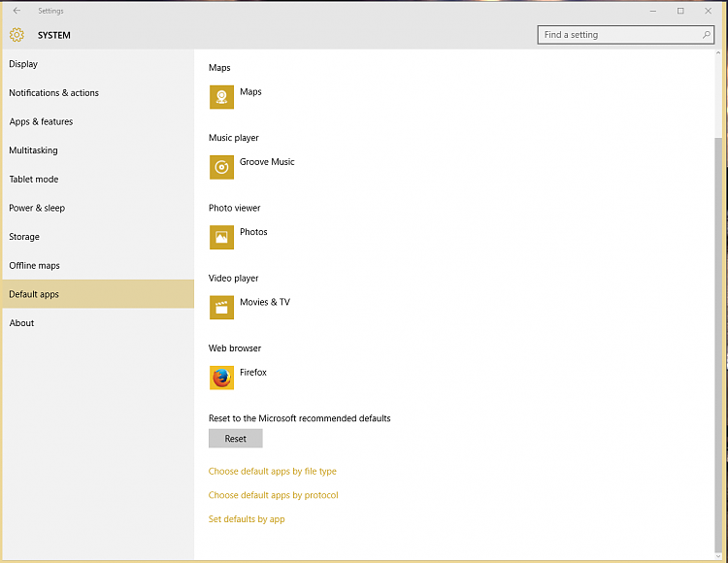Open Choose default apps by file type
The image size is (728, 563).
(273, 471)
